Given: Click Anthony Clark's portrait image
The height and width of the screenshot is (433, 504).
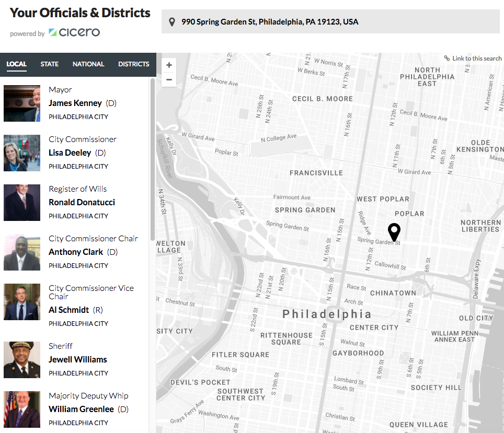Looking at the screenshot, I should pyautogui.click(x=22, y=252).
